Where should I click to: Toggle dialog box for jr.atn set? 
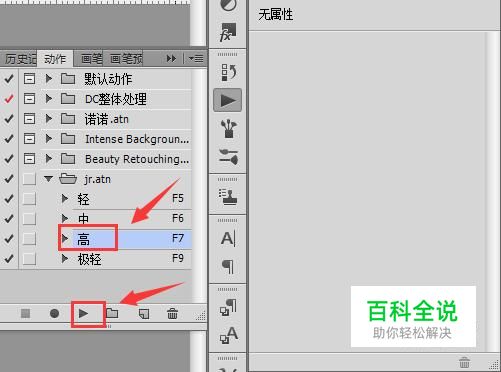[x=29, y=179]
